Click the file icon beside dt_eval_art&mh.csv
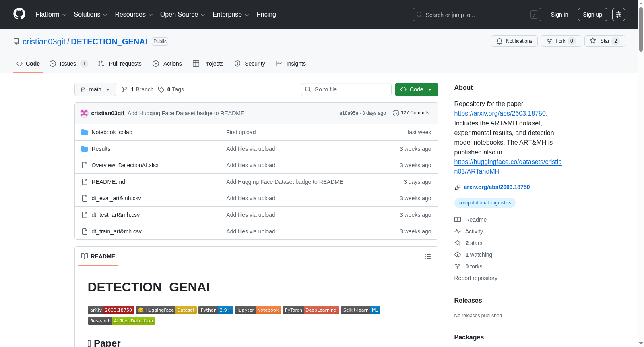Viewport: 644px width, 347px height. [x=85, y=198]
